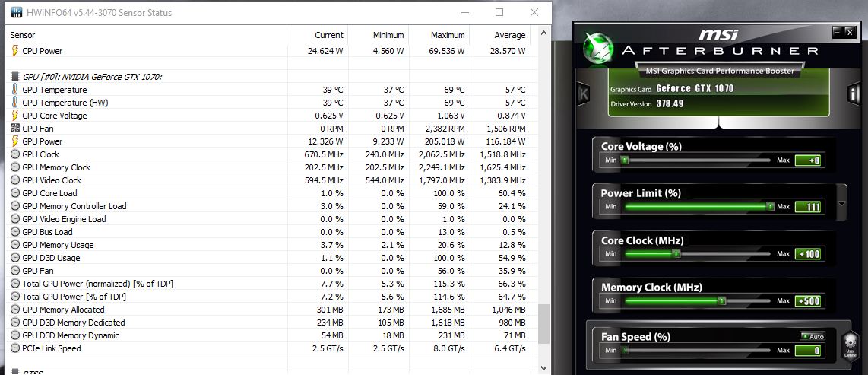Select the User Define fan button
This screenshot has width=868, height=375.
click(x=849, y=347)
